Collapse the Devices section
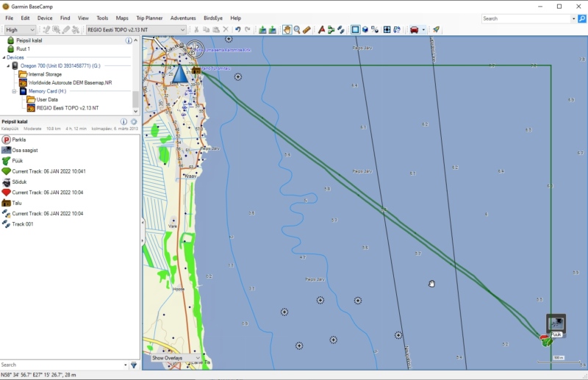 click(4, 57)
